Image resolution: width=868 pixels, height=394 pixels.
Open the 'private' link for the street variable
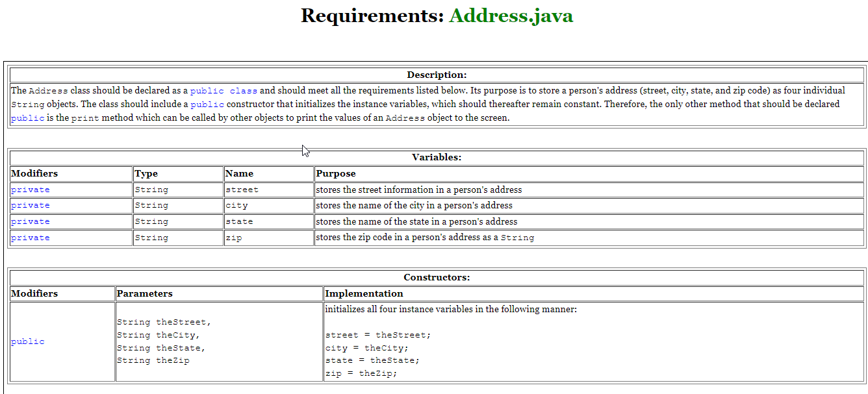(30, 189)
